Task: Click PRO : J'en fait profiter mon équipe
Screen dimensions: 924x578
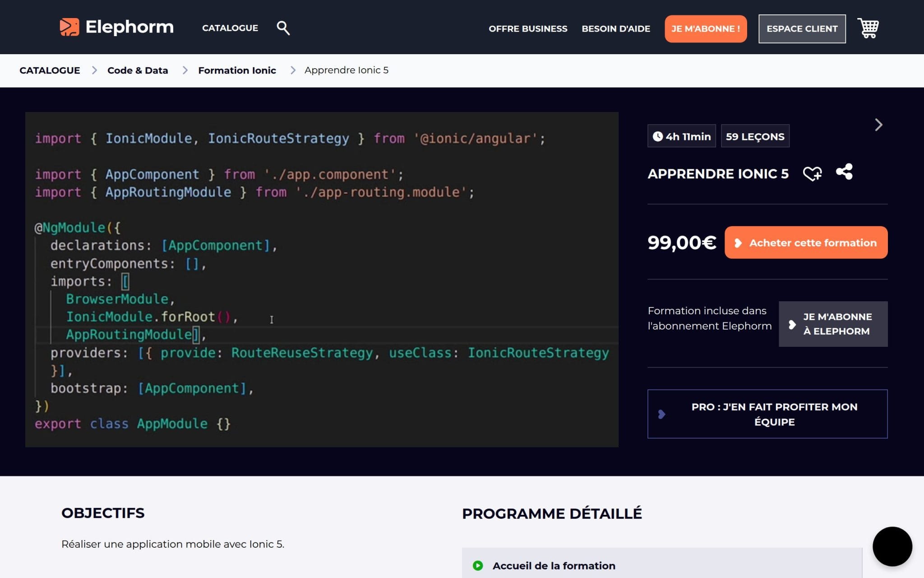Action: pos(767,414)
